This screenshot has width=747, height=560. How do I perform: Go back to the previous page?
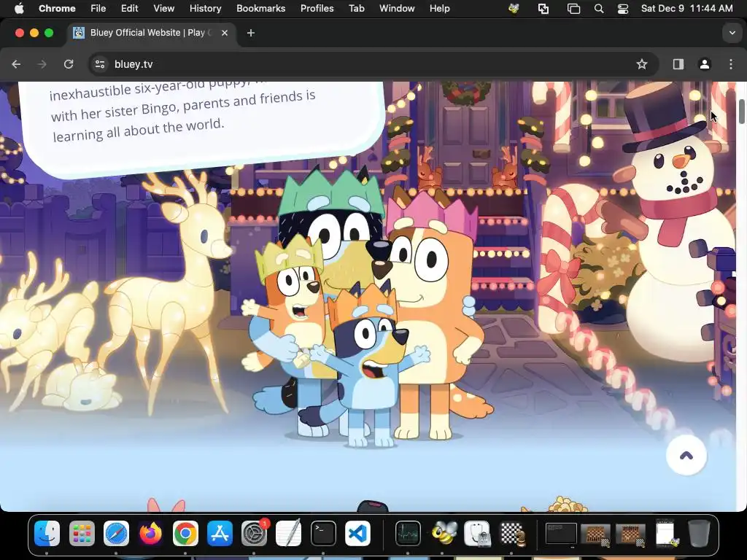point(16,64)
